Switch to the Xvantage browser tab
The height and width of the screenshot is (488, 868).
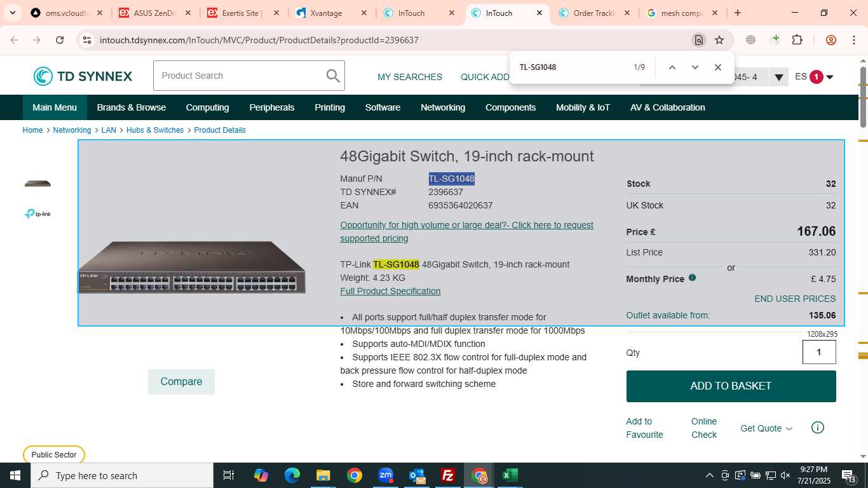coord(330,13)
